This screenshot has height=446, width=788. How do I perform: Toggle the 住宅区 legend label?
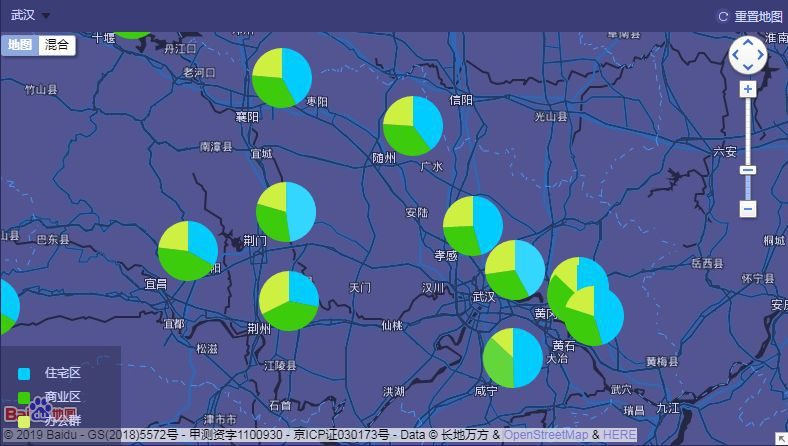click(63, 373)
